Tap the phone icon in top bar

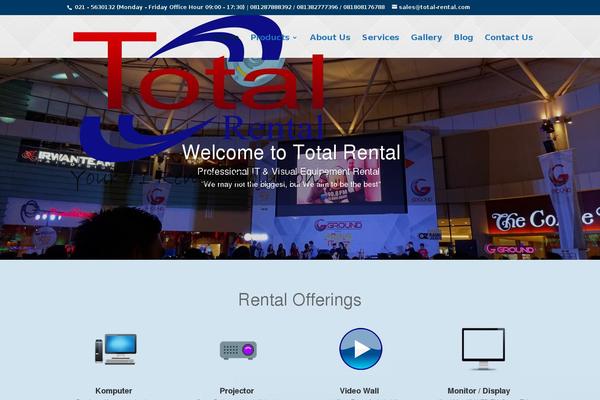[x=69, y=7]
